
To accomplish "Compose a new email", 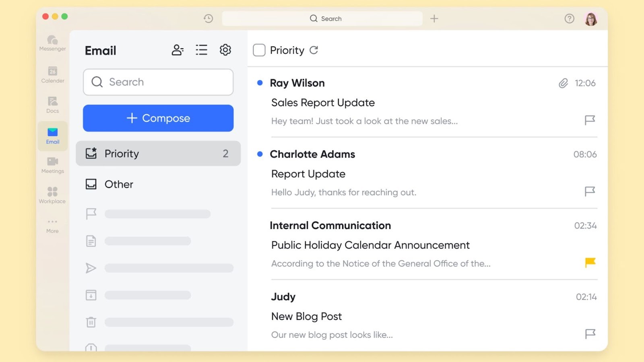I will (158, 118).
